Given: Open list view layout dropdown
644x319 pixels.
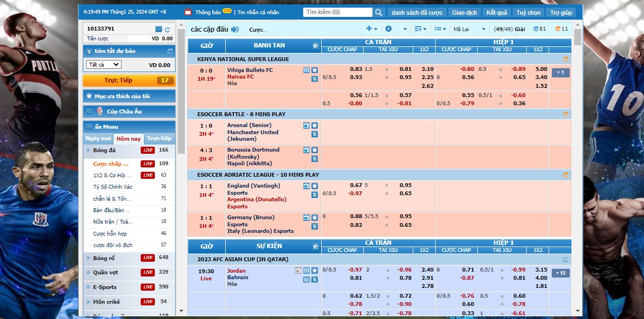Looking at the screenshot, I should (440, 29).
